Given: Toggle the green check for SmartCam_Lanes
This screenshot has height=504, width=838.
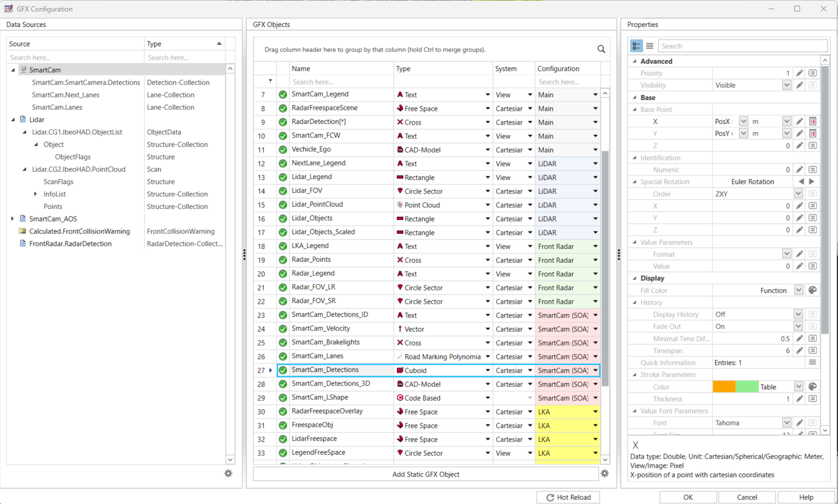Looking at the screenshot, I should pyautogui.click(x=283, y=356).
